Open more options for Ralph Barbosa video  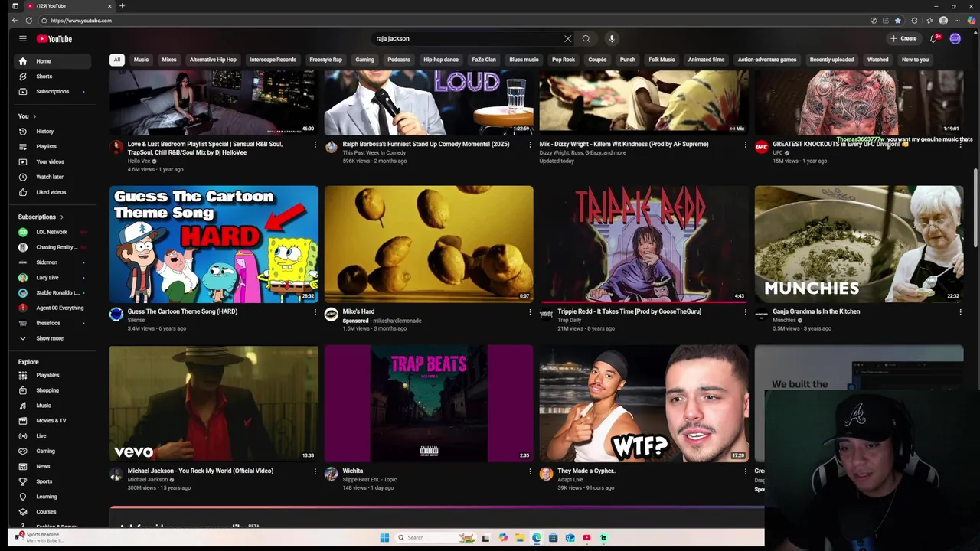[530, 145]
